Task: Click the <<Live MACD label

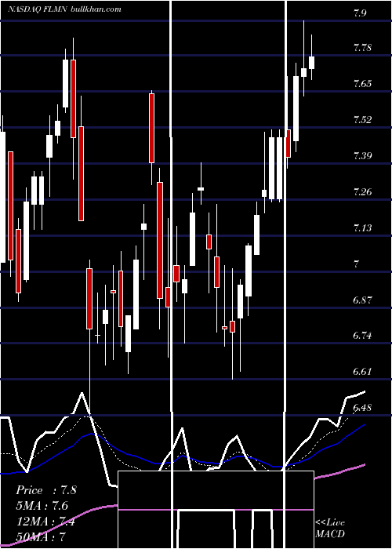Action: pos(330,528)
